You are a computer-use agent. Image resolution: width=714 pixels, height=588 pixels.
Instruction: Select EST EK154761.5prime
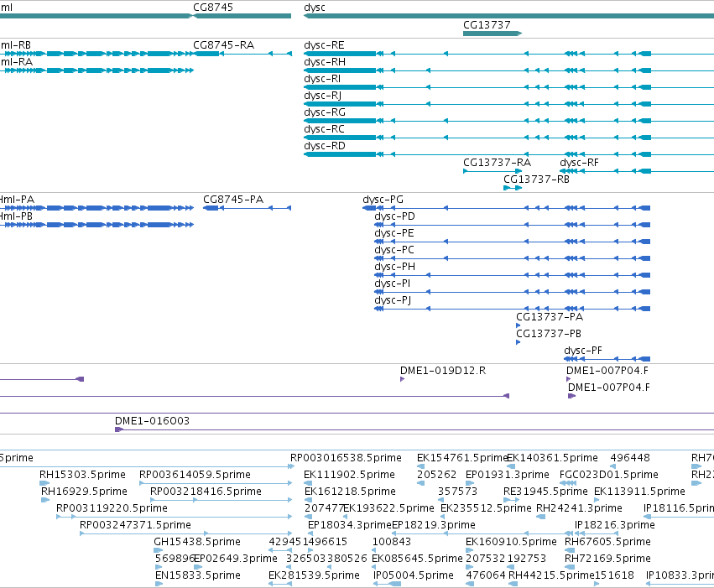(462, 458)
